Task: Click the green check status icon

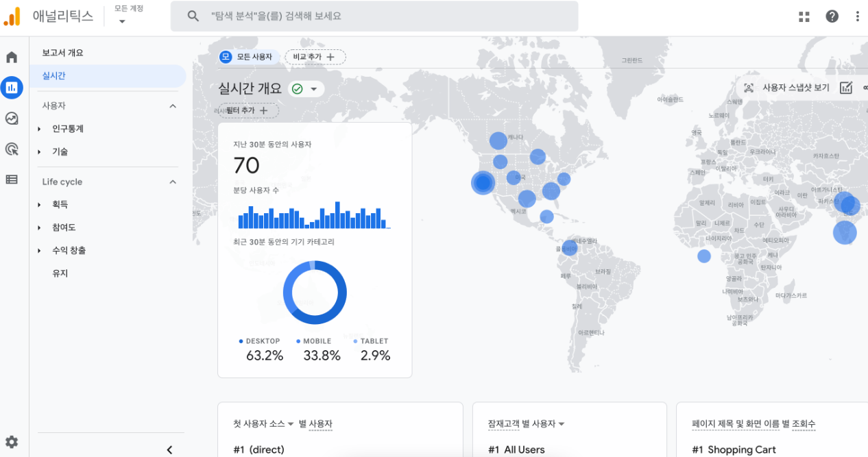Action: (x=298, y=89)
